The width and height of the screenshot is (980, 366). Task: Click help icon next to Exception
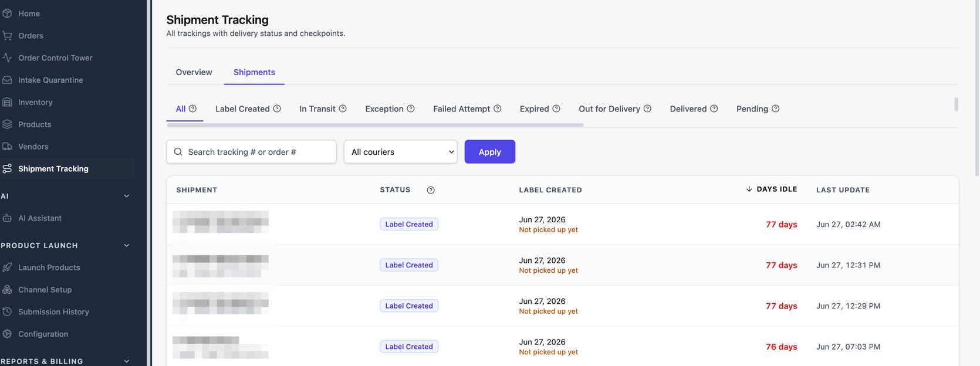coord(411,109)
